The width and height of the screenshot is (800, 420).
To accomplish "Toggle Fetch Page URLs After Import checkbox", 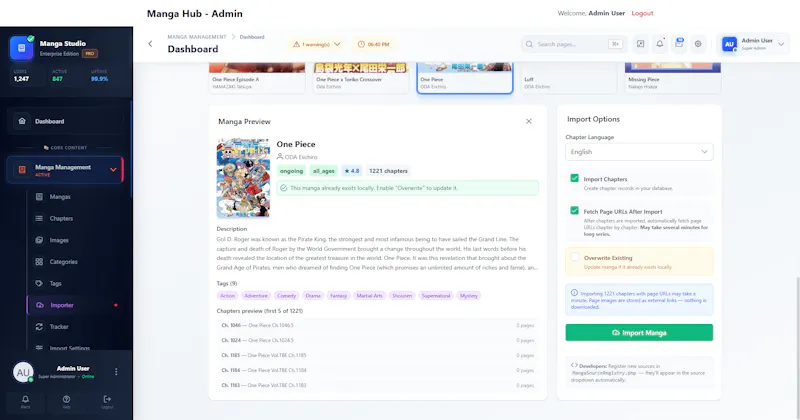I will click(574, 210).
